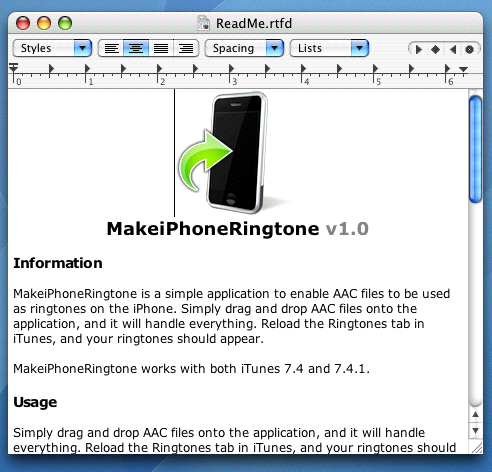Viewport: 492px width, 472px height.
Task: Open the Styles dropdown
Action: tap(52, 48)
